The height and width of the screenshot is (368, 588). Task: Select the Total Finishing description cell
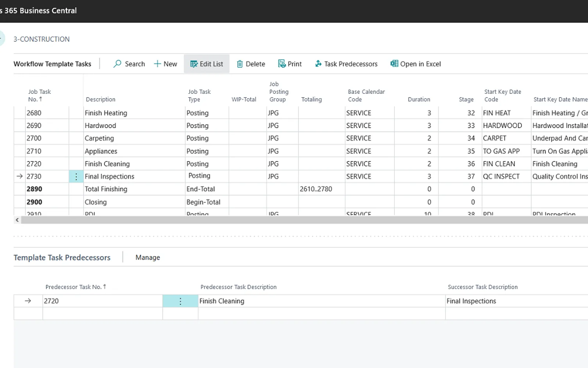[134, 189]
